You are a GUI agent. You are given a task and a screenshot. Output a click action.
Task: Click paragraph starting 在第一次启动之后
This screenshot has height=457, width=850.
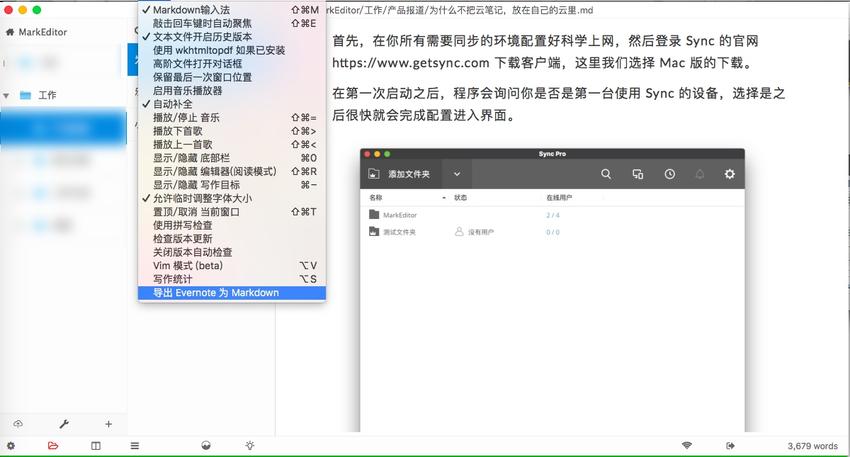559,104
